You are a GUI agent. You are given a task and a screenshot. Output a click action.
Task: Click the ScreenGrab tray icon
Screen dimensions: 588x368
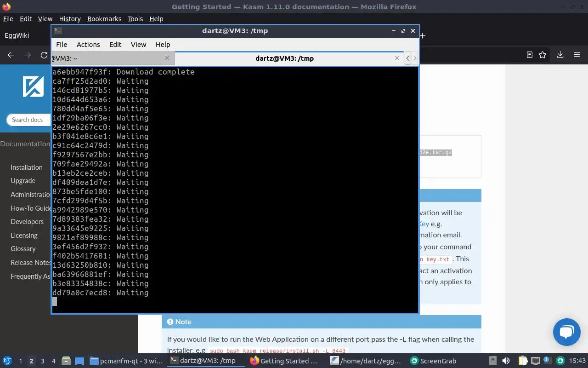560,361
